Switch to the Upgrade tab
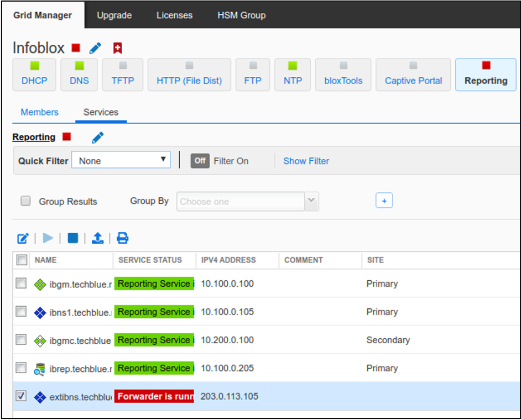Image resolution: width=521 pixels, height=420 pixels. [114, 15]
